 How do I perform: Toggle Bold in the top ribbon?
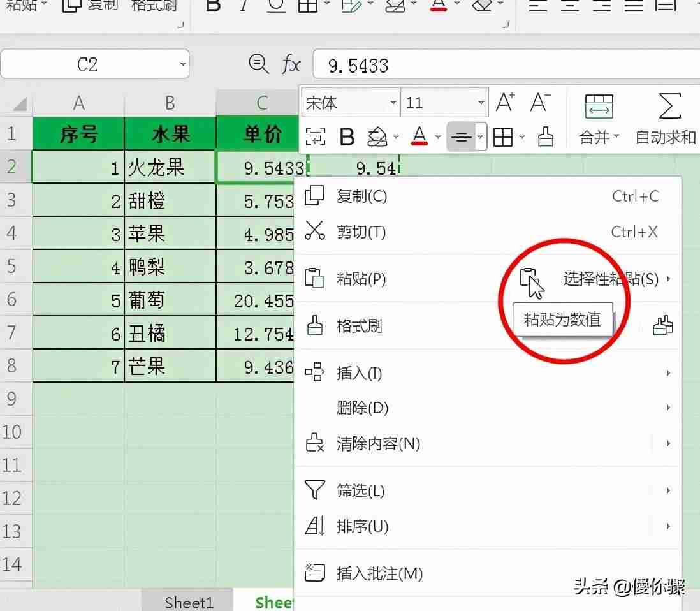pyautogui.click(x=214, y=5)
